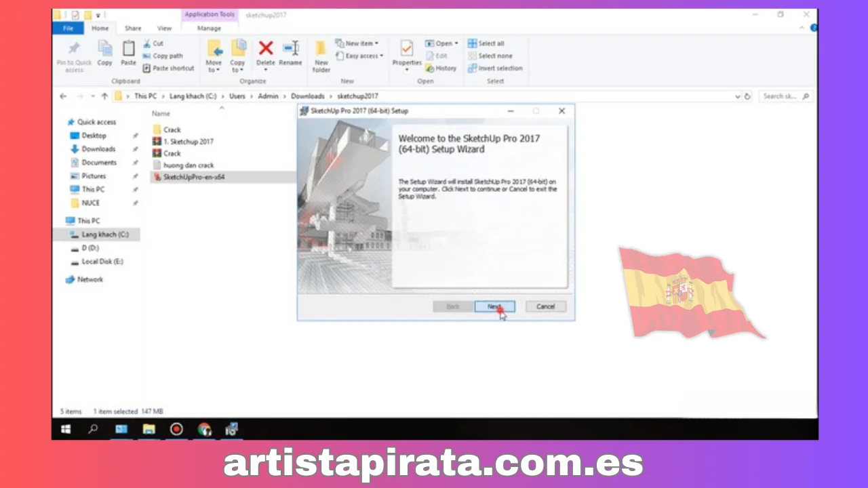Image resolution: width=868 pixels, height=488 pixels.
Task: Expand the Open button dropdown
Action: (x=456, y=43)
